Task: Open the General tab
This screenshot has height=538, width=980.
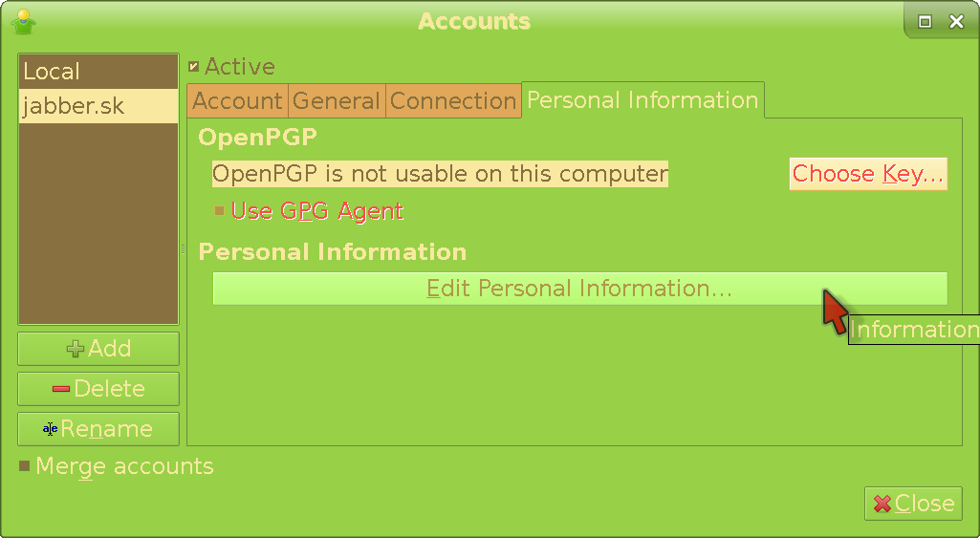Action: click(337, 101)
